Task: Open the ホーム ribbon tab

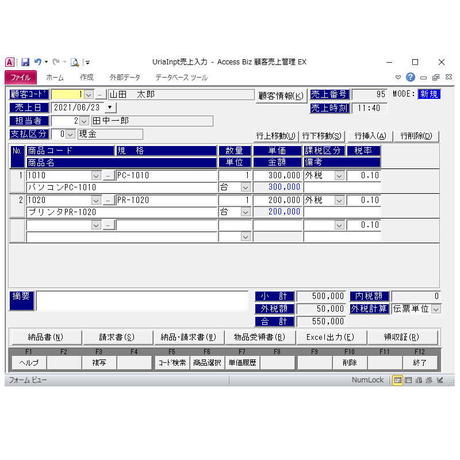Action: (55, 77)
